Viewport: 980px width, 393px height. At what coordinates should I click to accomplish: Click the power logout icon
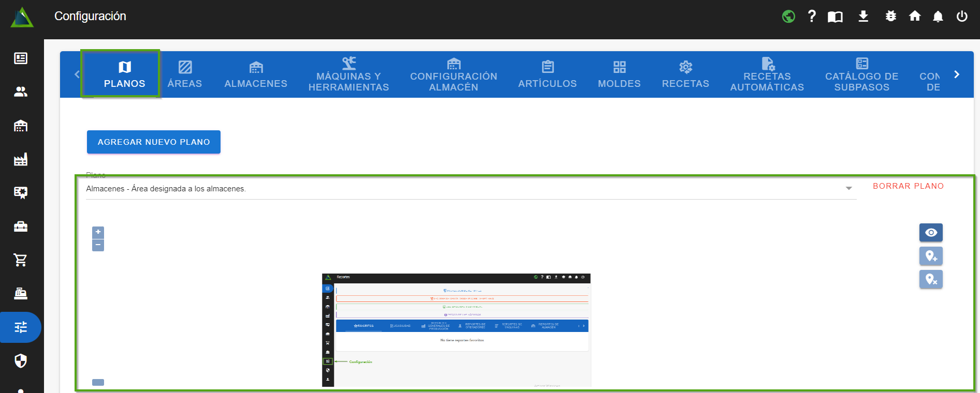point(962,17)
